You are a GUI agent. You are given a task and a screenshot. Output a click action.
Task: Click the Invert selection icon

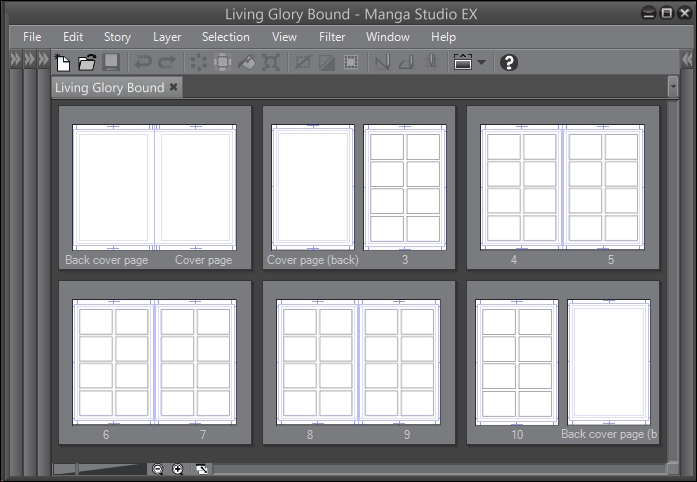pos(327,62)
